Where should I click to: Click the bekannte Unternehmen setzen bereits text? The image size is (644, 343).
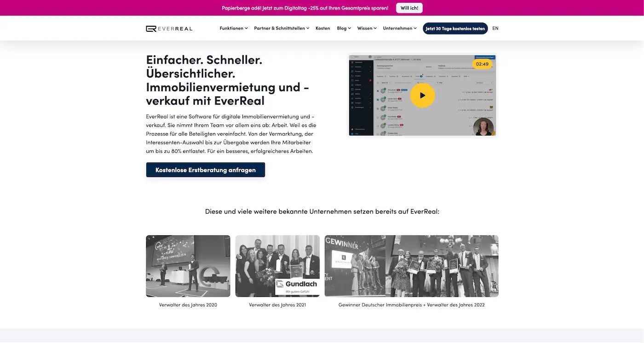click(322, 212)
